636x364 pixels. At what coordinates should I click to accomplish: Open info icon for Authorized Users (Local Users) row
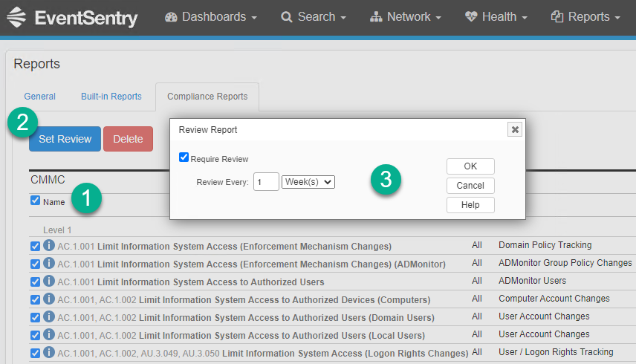click(x=49, y=334)
